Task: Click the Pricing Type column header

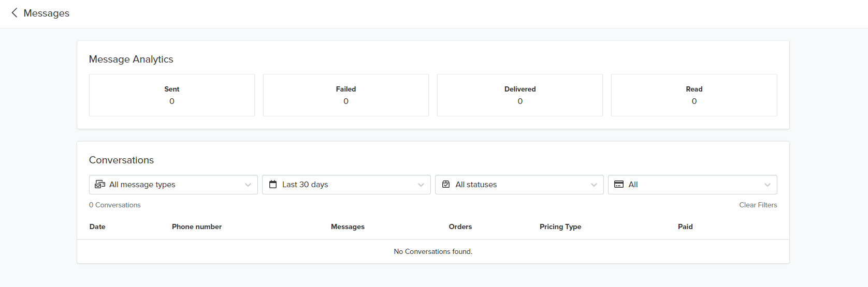Action: click(560, 226)
